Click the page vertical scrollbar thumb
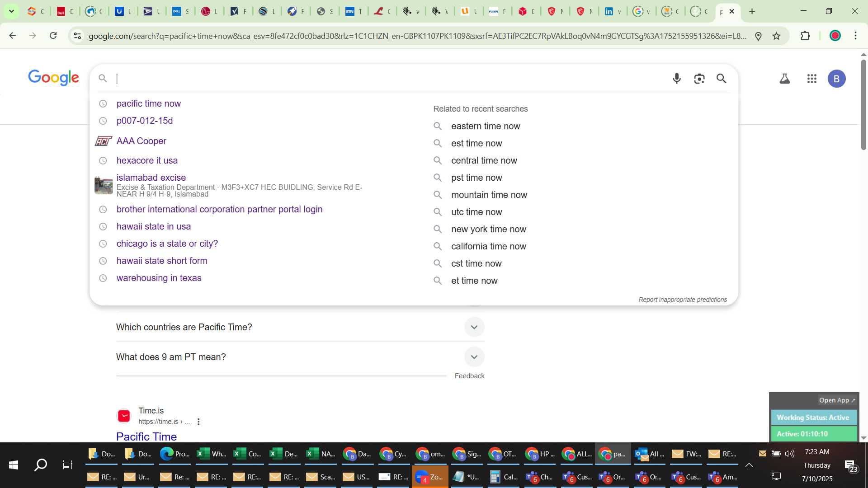The width and height of the screenshot is (868, 488). coord(863,104)
